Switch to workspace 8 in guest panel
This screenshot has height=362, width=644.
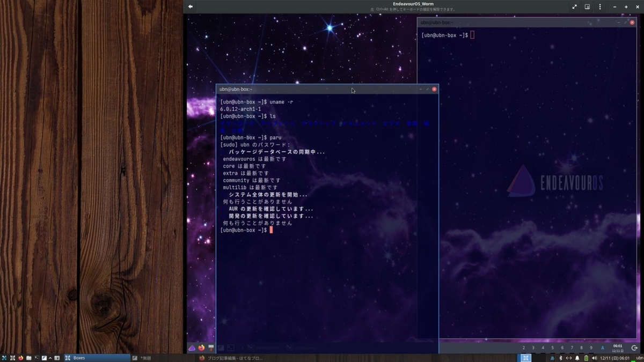(x=581, y=348)
